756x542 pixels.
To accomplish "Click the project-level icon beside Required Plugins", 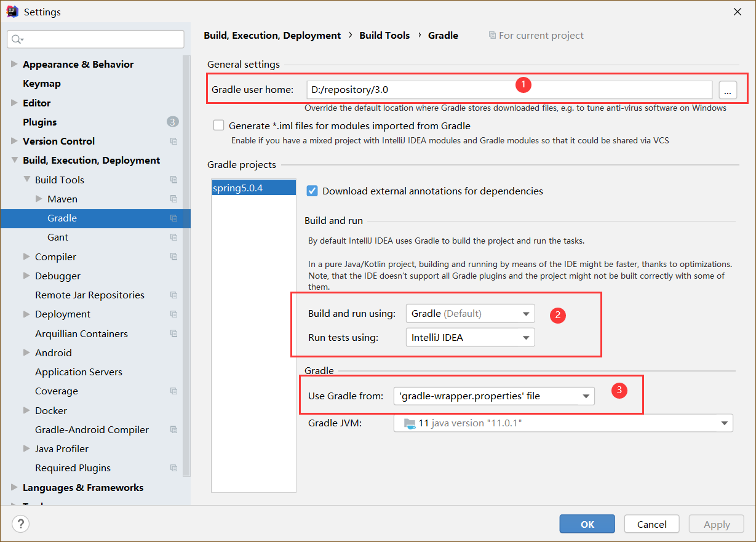I will point(173,468).
